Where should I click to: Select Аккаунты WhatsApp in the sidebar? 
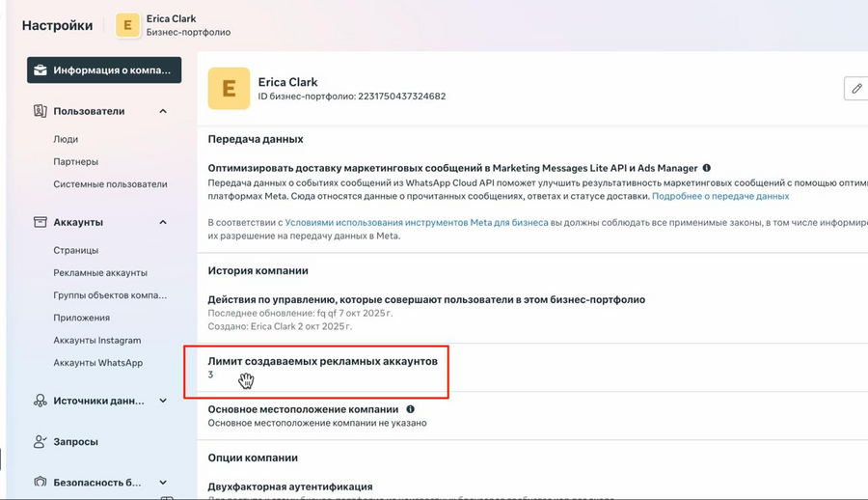click(x=97, y=363)
